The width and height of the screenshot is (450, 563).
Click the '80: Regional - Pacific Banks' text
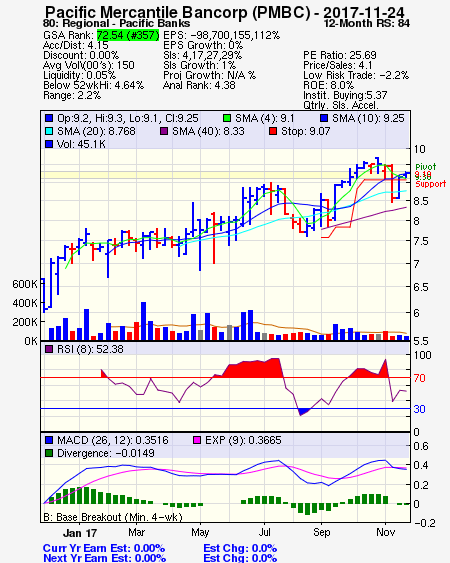point(117,24)
